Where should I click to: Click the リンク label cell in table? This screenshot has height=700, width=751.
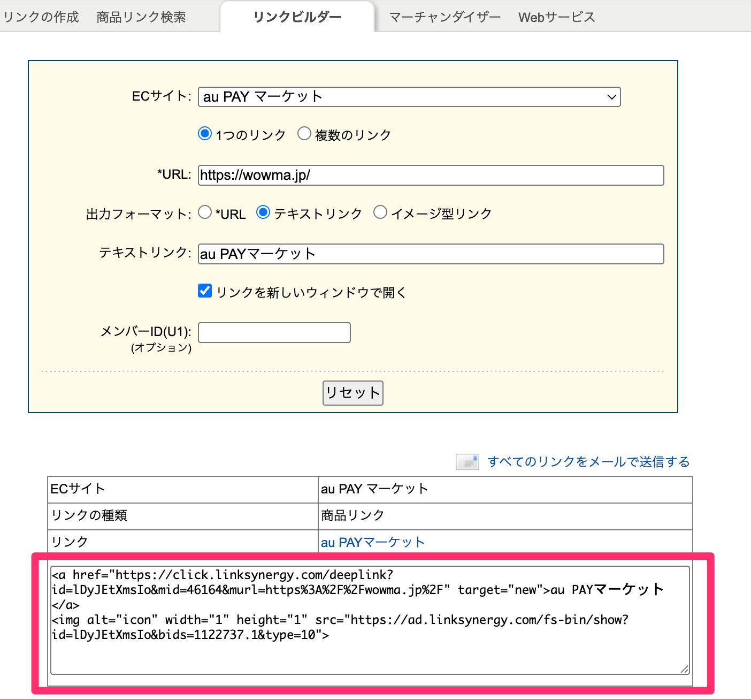pos(183,542)
